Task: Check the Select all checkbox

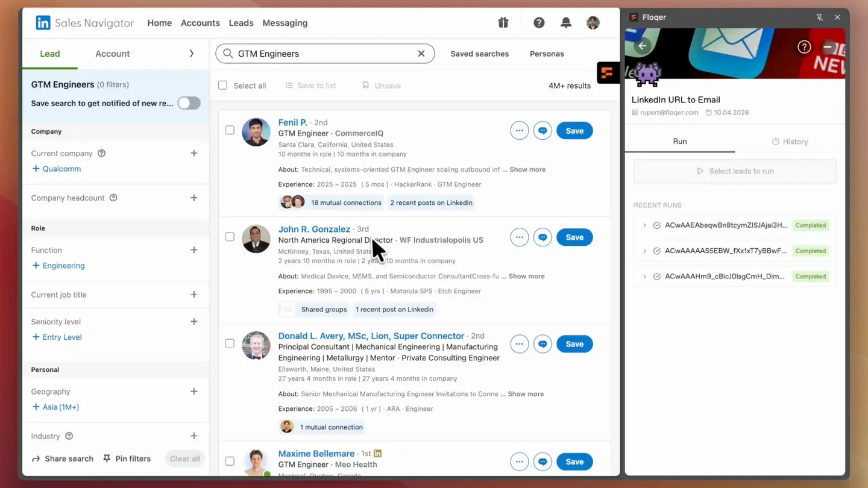Action: [x=222, y=86]
